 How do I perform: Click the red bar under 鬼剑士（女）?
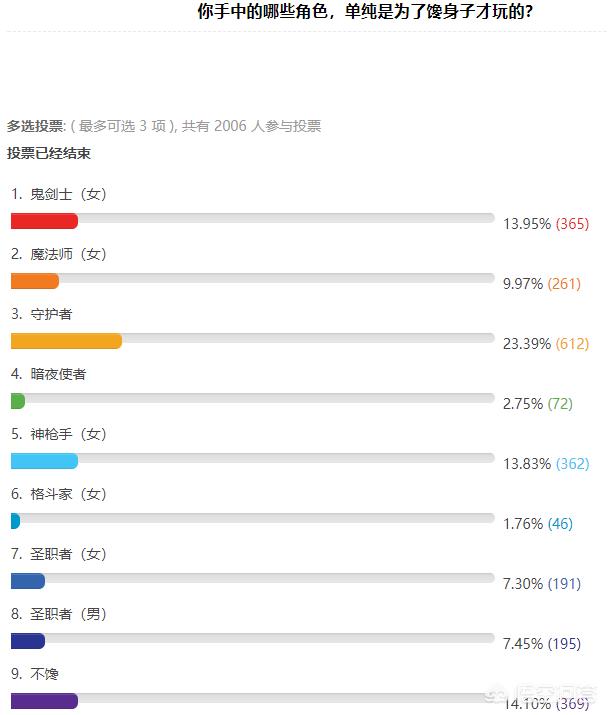click(44, 221)
